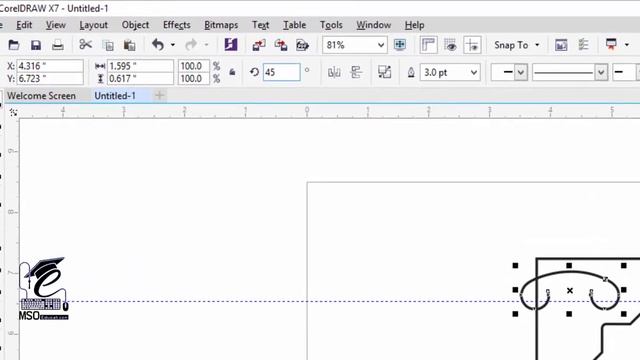Expand the zoom level 81% dropdown
Image resolution: width=640 pixels, height=360 pixels.
click(x=380, y=45)
